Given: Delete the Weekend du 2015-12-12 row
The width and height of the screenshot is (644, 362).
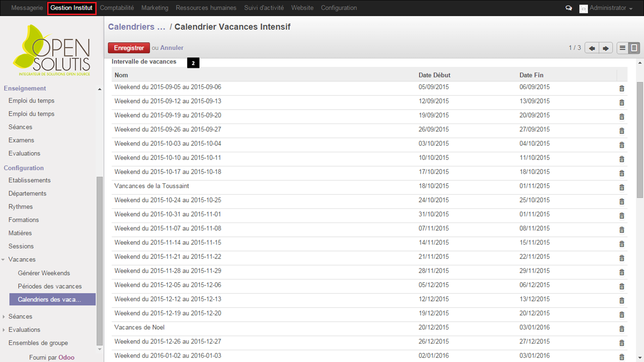Looking at the screenshot, I should pyautogui.click(x=621, y=301).
